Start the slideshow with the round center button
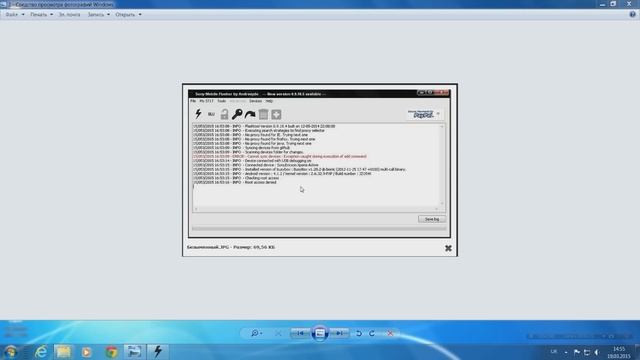The width and height of the screenshot is (640, 360). coord(320,333)
